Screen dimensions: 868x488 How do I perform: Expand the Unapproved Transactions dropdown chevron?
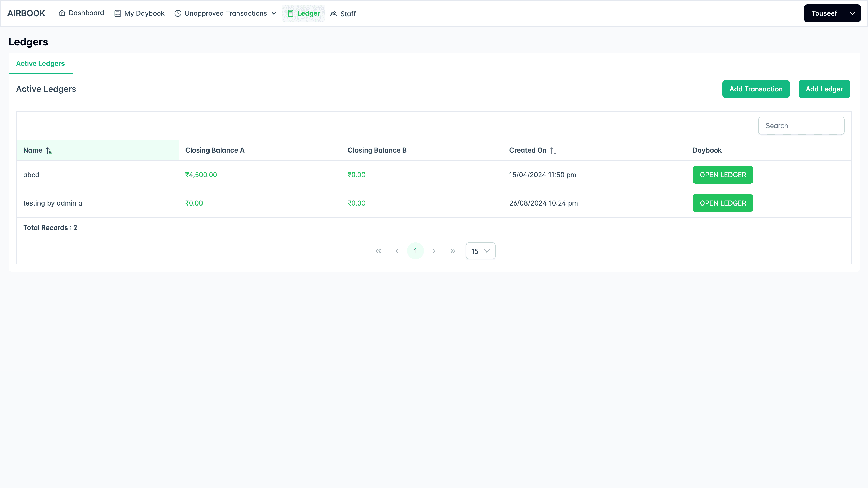click(x=274, y=13)
